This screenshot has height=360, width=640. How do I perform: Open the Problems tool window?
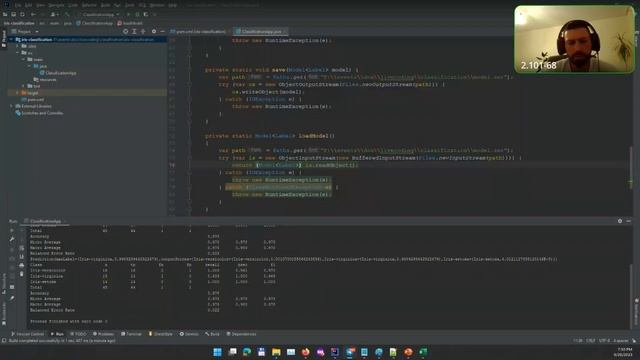103,334
